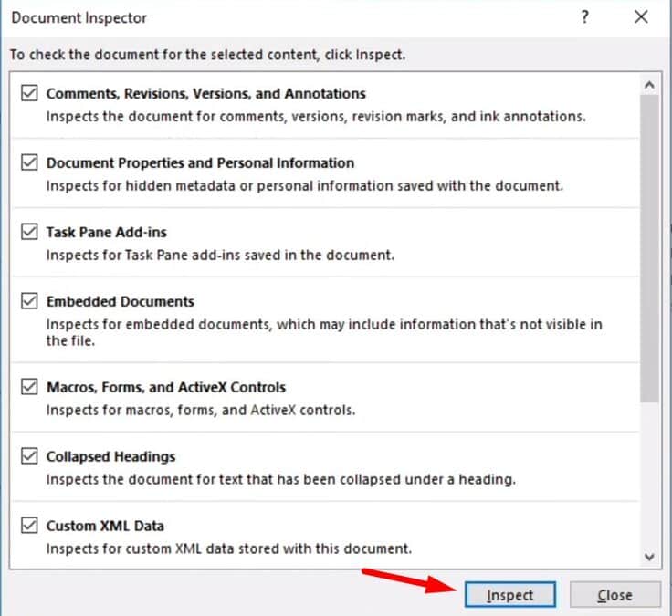Select the Task Pane Add-ins label

click(x=106, y=232)
